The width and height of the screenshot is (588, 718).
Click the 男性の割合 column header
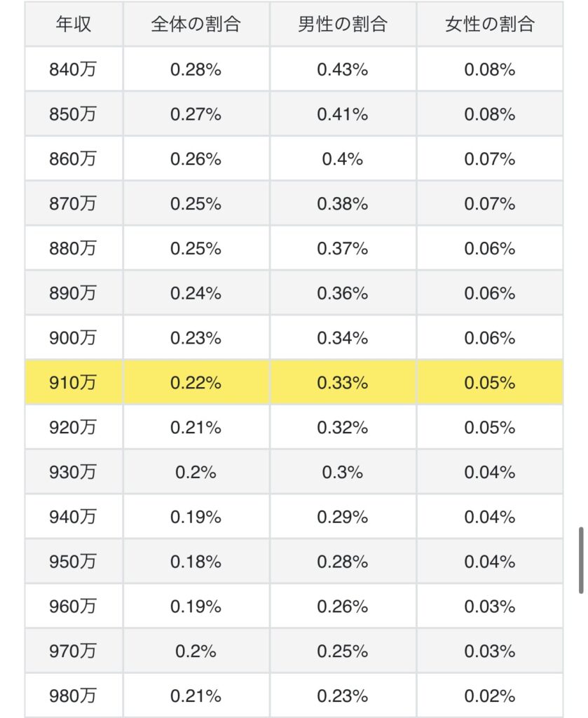(343, 24)
